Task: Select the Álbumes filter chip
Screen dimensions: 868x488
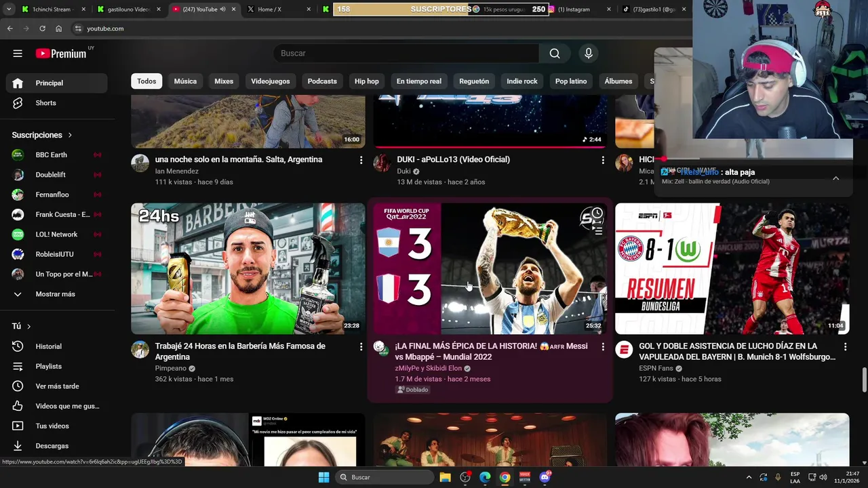Action: [x=618, y=81]
